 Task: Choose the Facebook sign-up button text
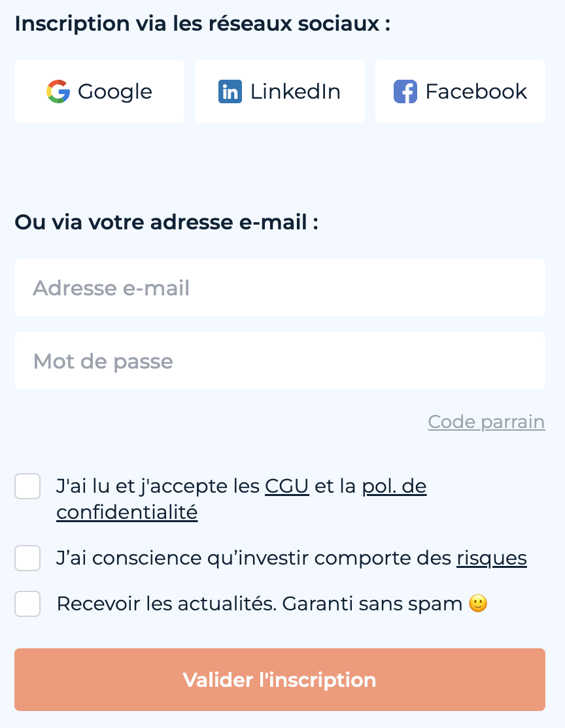(476, 91)
